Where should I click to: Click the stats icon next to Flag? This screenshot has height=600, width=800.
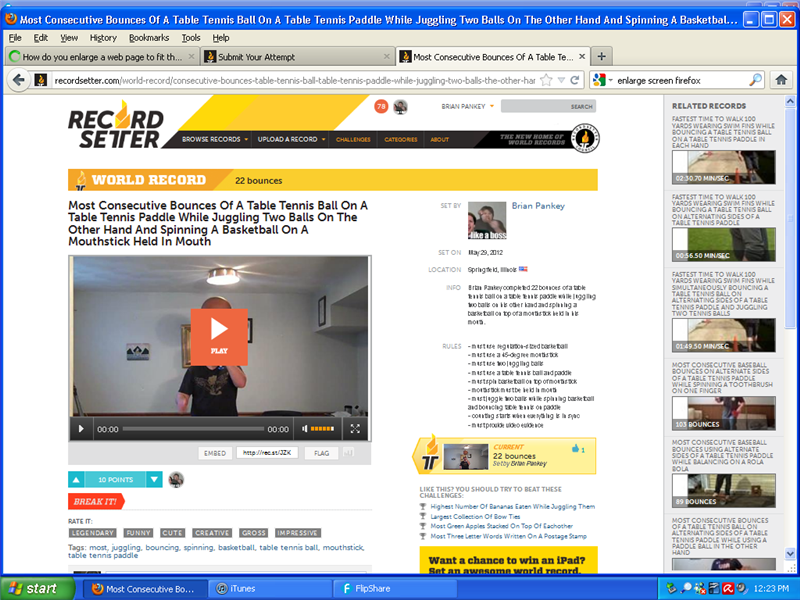pyautogui.click(x=348, y=453)
